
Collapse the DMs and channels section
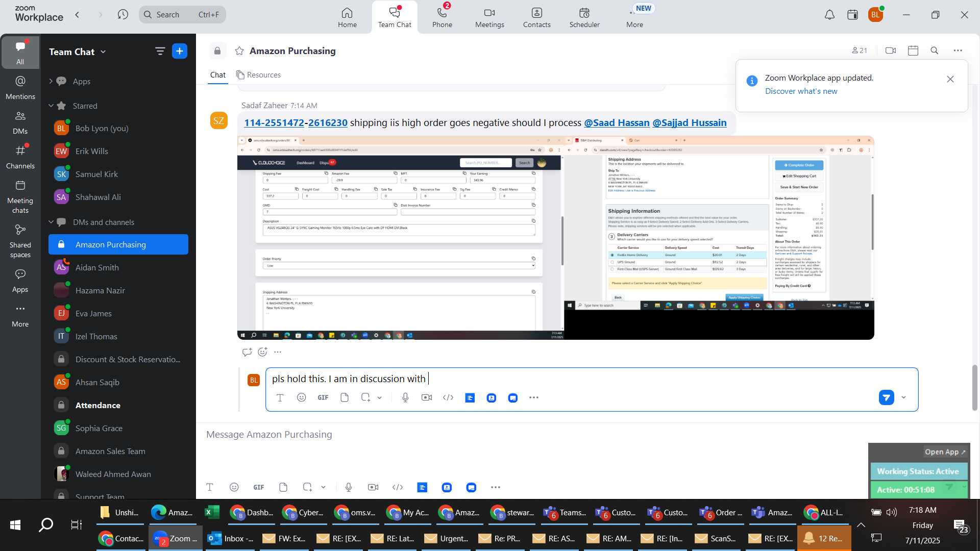tap(51, 222)
